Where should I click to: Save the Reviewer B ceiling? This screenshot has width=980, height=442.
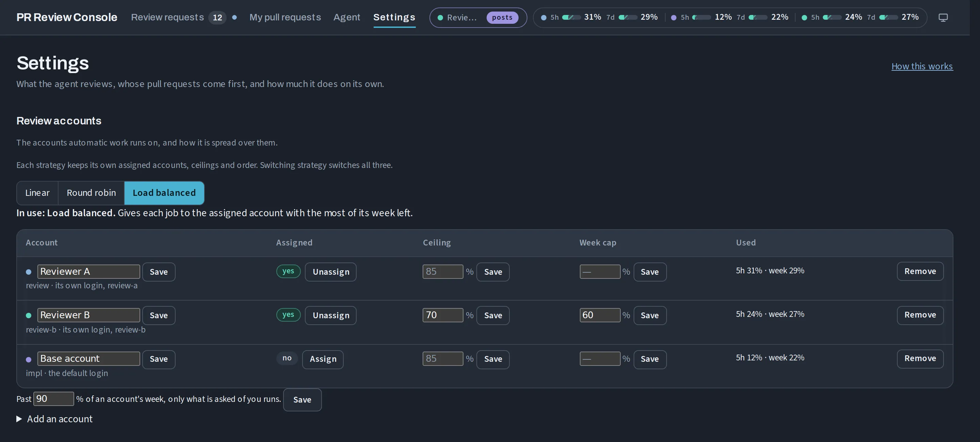(493, 316)
